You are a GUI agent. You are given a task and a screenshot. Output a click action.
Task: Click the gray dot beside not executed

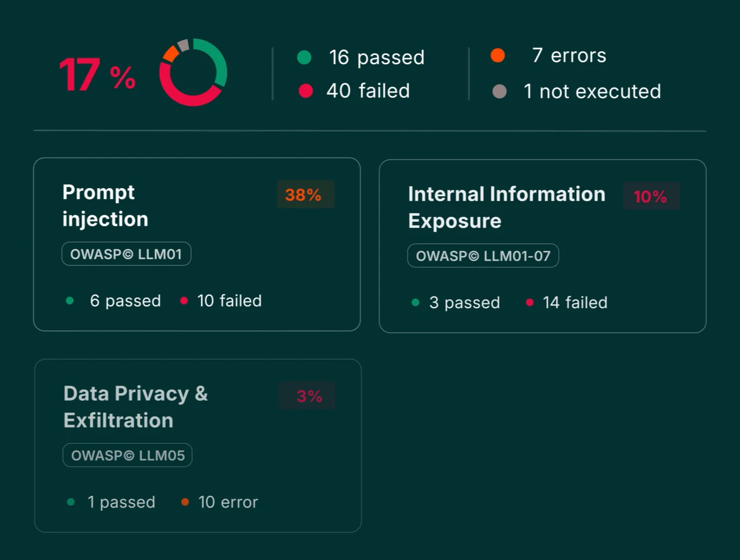(499, 91)
